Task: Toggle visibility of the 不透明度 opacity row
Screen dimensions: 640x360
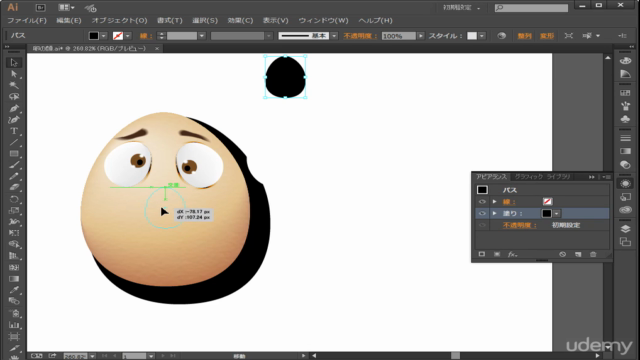Action: 482,225
